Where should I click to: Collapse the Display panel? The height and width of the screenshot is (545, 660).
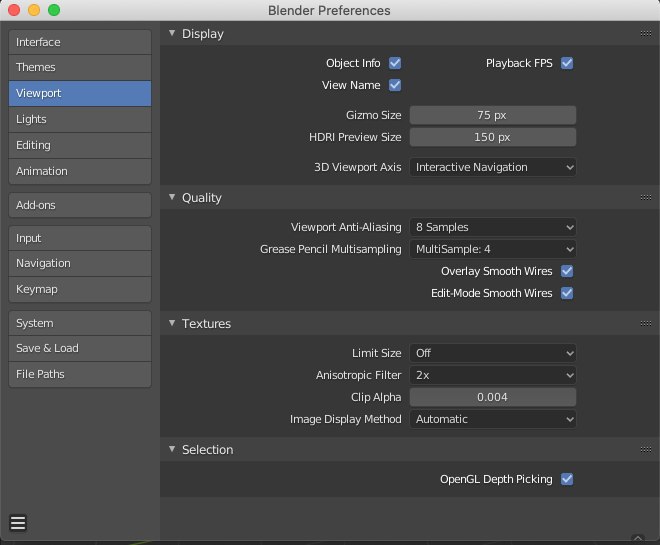coord(172,33)
